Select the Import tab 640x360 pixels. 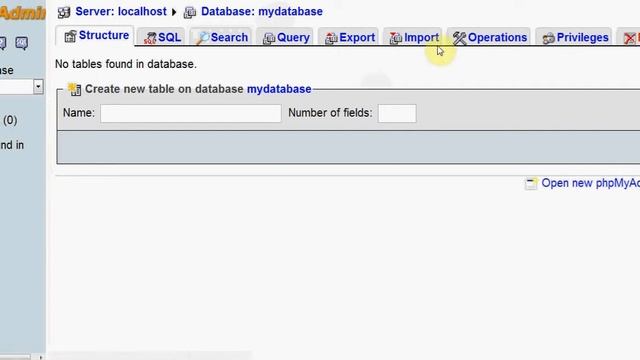413,37
